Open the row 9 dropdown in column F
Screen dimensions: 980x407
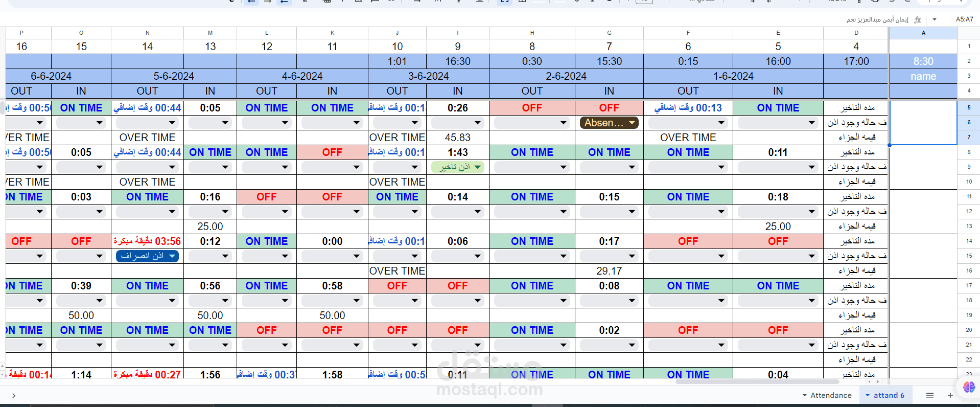pos(688,167)
